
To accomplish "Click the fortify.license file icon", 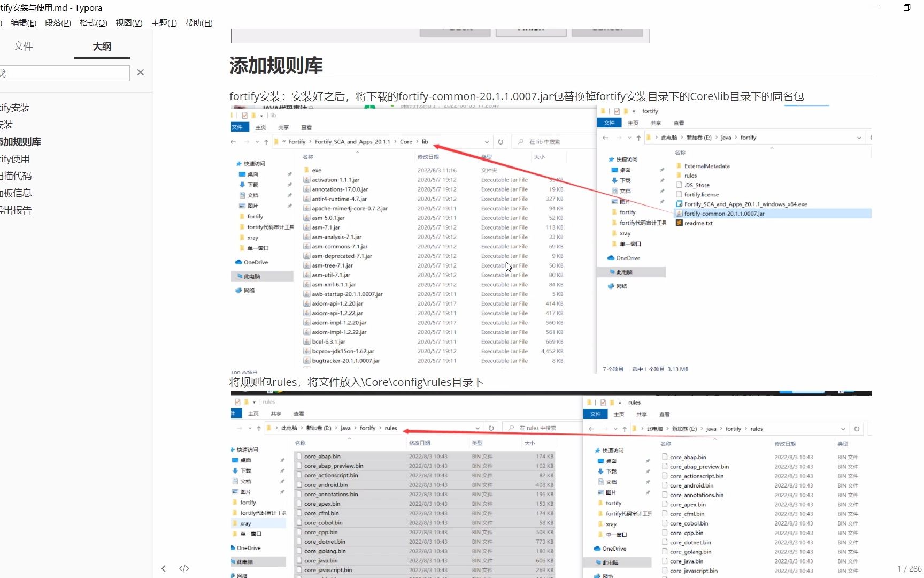I will pyautogui.click(x=679, y=194).
